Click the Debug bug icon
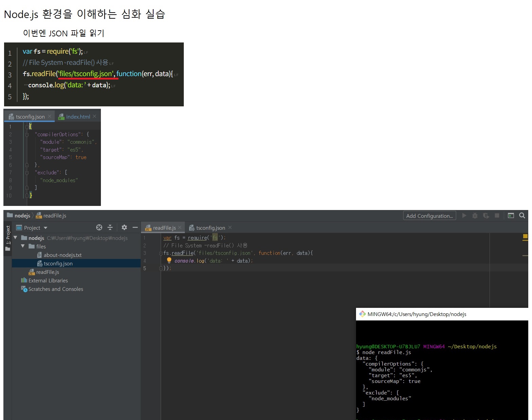 tap(475, 215)
